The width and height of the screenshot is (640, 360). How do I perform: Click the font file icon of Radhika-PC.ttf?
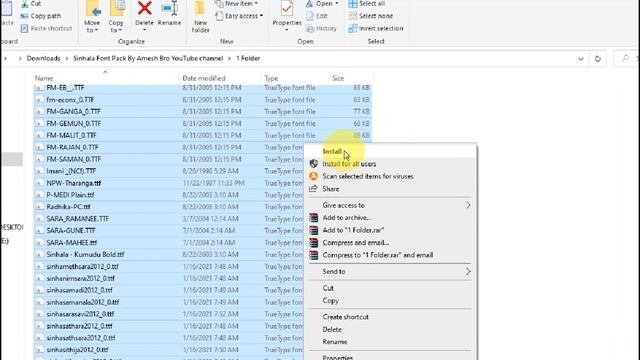coord(39,207)
